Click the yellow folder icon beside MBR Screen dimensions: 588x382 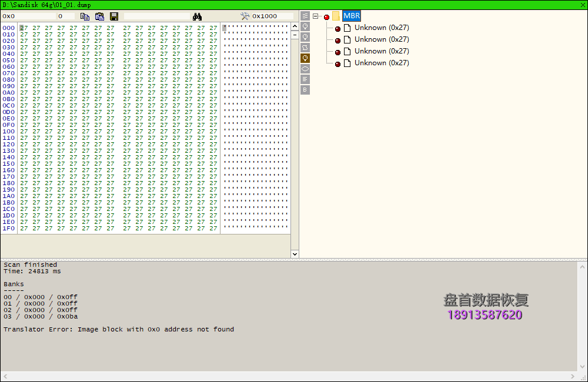pos(336,16)
